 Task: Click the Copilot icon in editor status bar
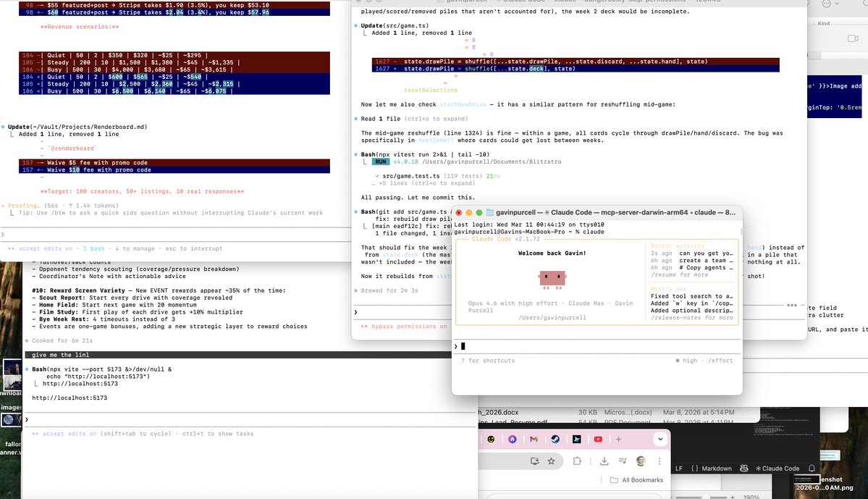coord(744,468)
